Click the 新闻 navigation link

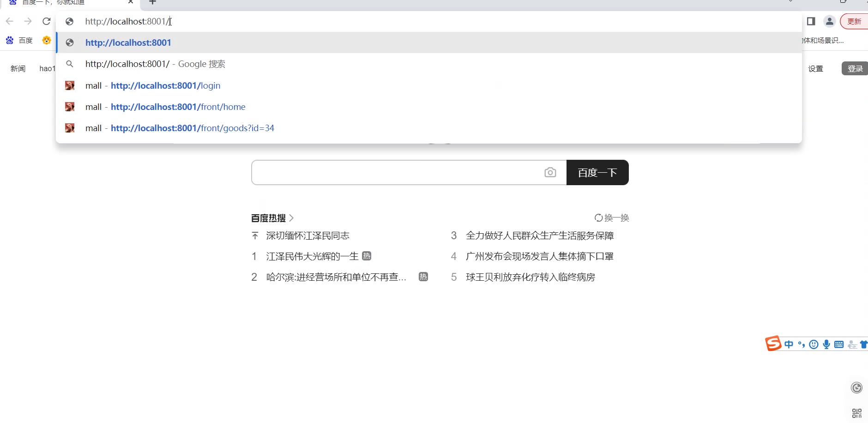tap(18, 68)
